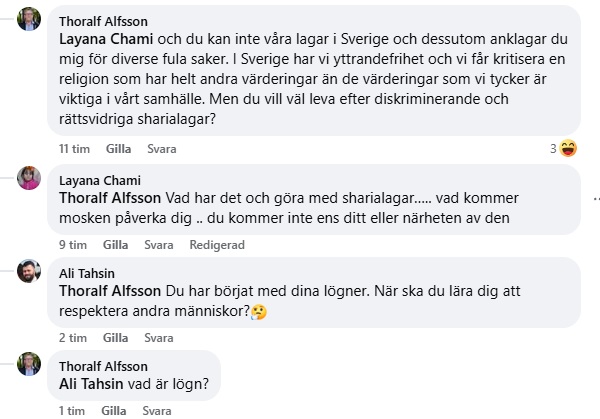Open Ali Tahsin's profile picture
The width and height of the screenshot is (600, 419).
click(29, 273)
